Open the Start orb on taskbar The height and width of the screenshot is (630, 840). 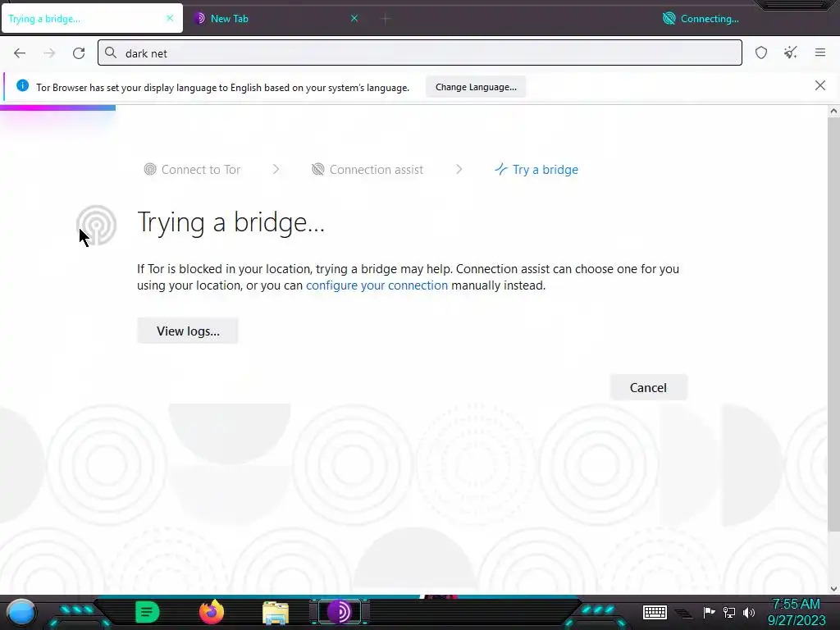click(21, 612)
